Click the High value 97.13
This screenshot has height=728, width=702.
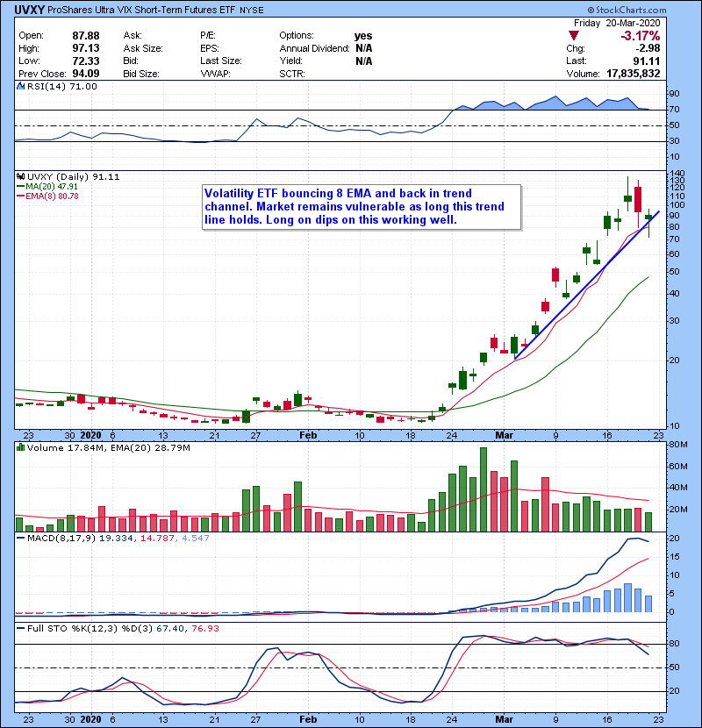tap(86, 48)
